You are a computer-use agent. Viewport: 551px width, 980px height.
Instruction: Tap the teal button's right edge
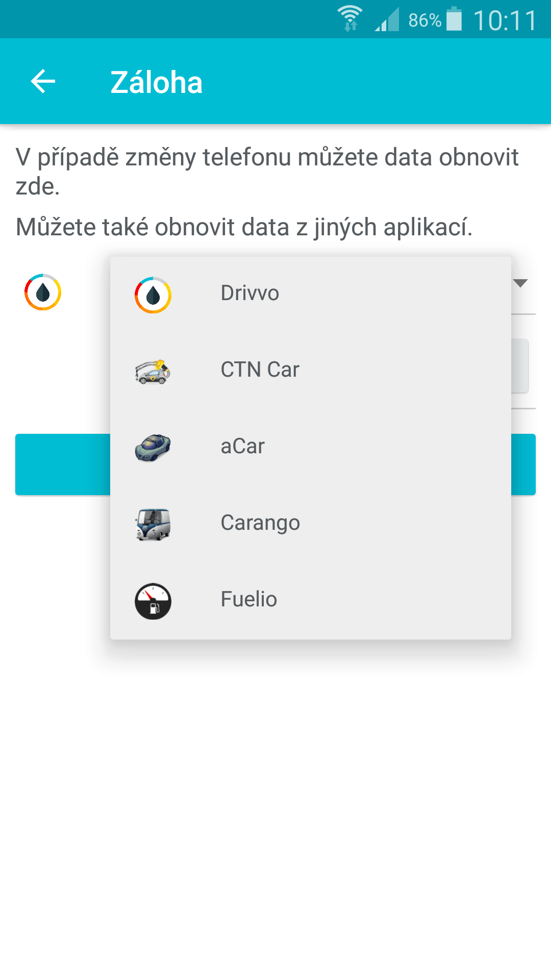523,464
